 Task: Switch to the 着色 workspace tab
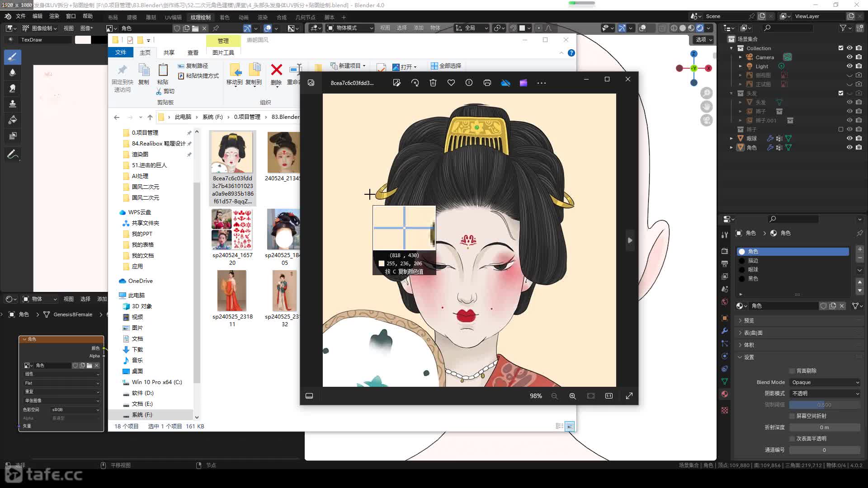click(225, 17)
